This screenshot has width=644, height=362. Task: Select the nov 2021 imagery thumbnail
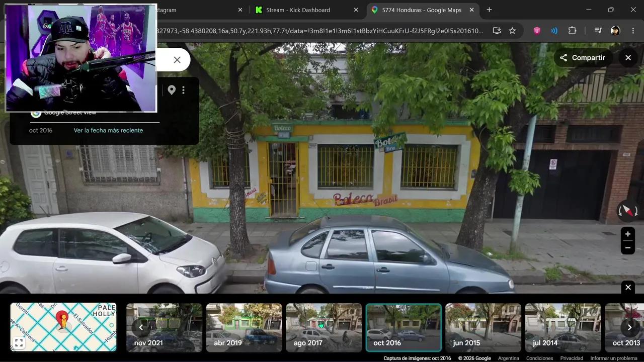[164, 327]
